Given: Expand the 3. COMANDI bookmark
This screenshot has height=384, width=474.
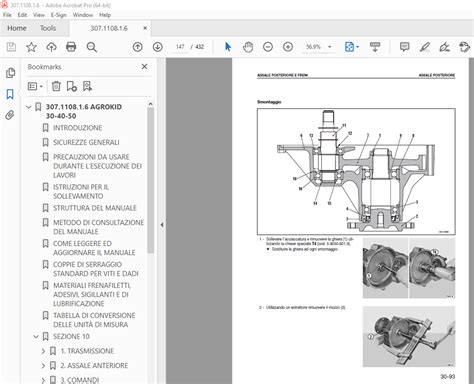Looking at the screenshot, I should click(43, 380).
